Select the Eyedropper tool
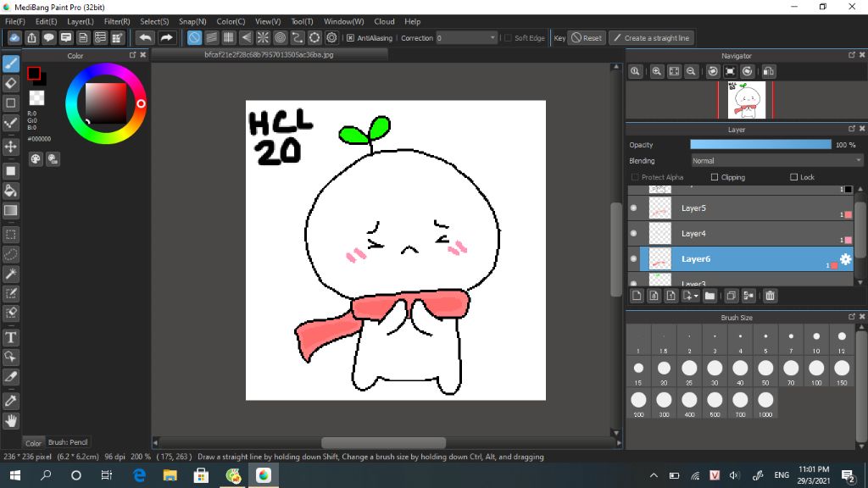868x488 pixels. (11, 401)
